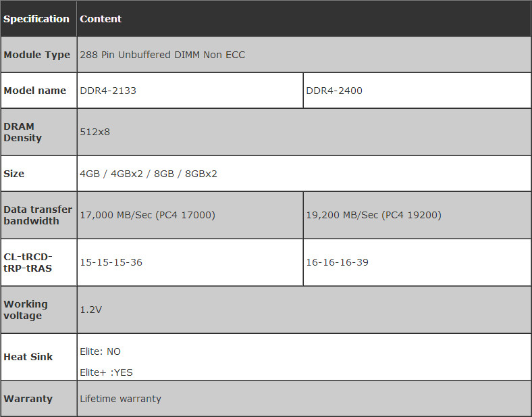Click the 512x8 density value
Screen dimensions: 532x417
95,132
